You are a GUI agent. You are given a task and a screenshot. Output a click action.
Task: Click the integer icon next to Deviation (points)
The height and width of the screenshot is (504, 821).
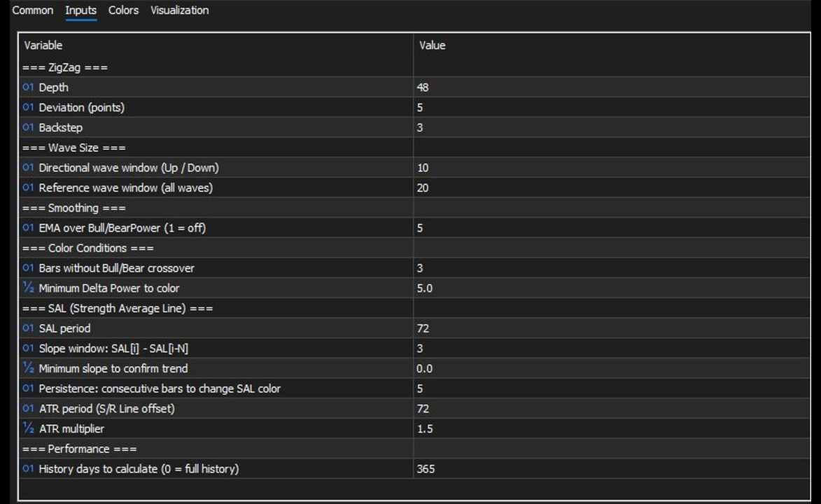pyautogui.click(x=28, y=108)
